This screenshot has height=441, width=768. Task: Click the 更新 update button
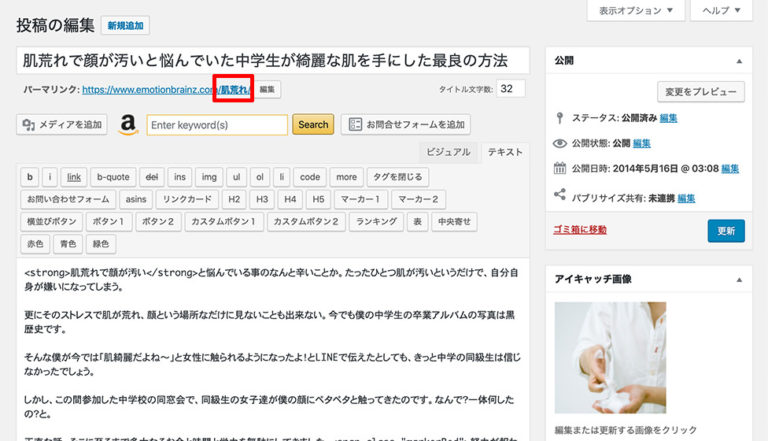(x=726, y=231)
